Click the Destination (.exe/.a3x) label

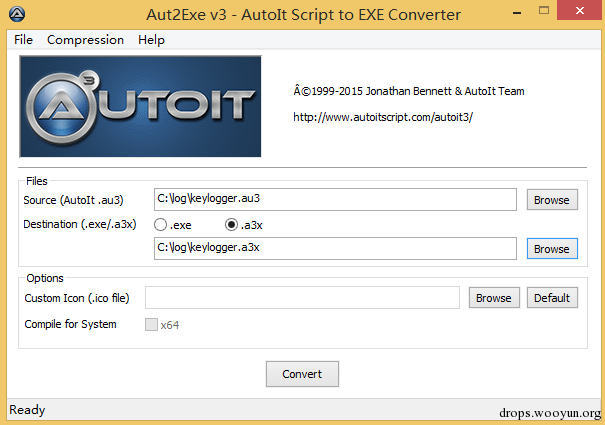80,224
